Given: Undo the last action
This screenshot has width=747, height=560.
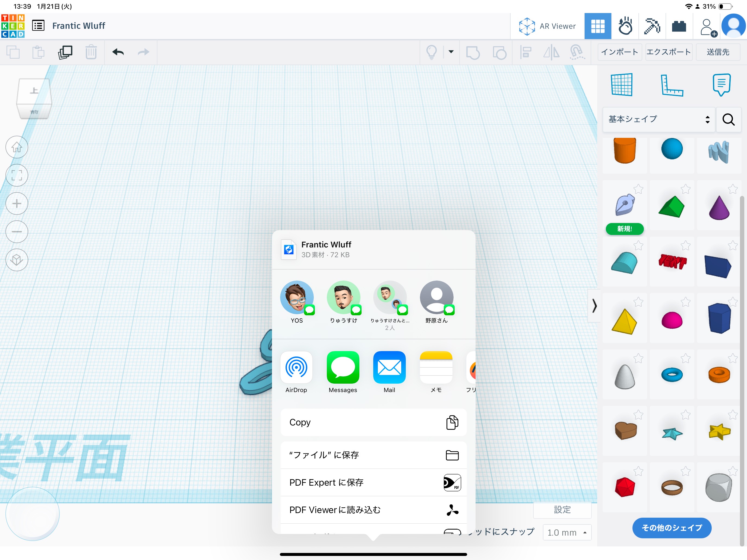Looking at the screenshot, I should 118,52.
